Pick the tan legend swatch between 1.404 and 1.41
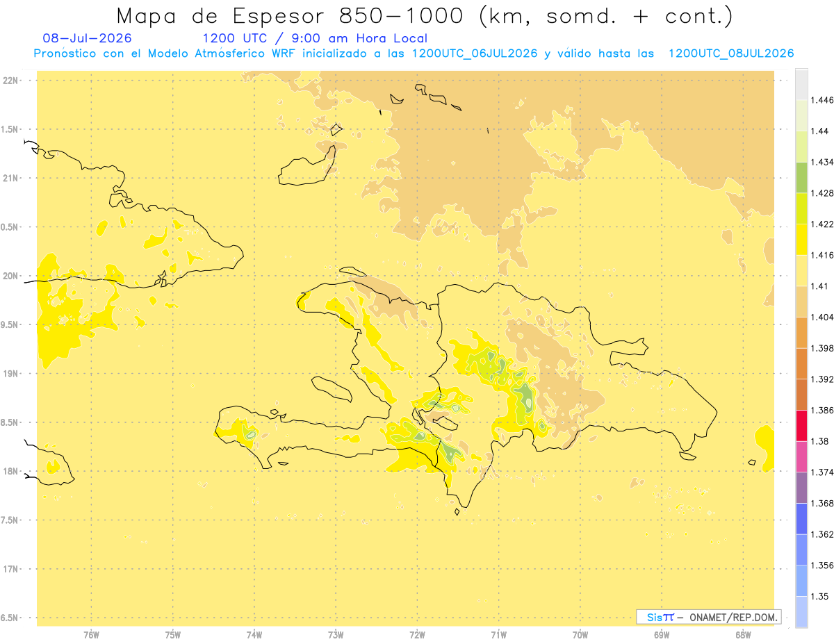834x644 pixels. (801, 301)
